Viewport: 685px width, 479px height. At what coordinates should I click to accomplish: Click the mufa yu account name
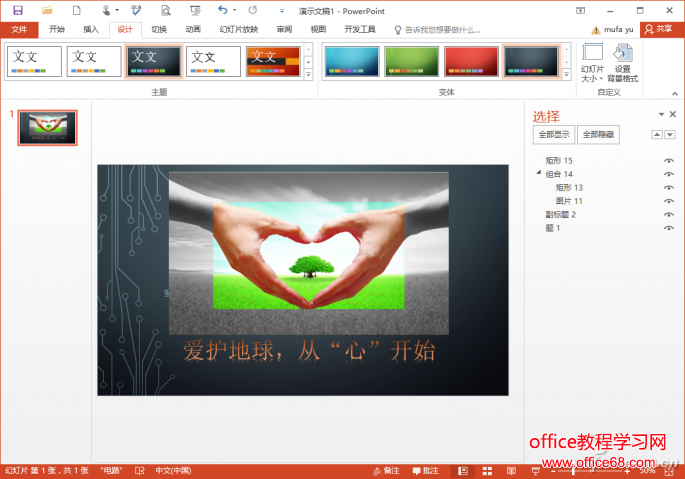618,29
